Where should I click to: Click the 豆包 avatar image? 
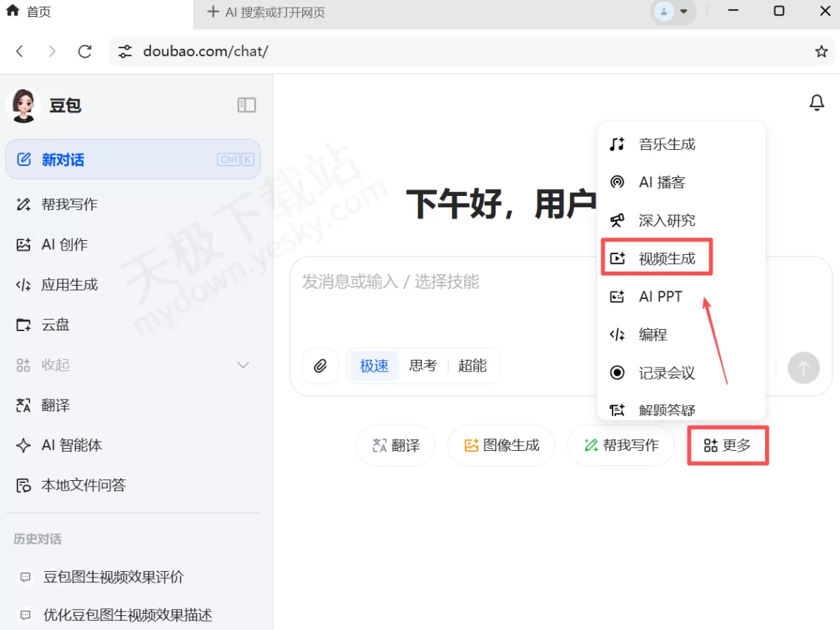tap(23, 105)
